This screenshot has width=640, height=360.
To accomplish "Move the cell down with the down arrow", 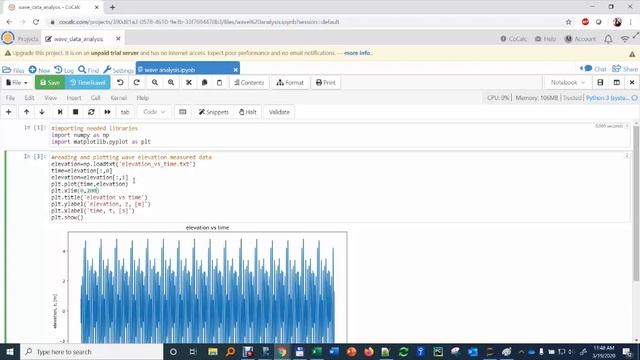I will [42, 112].
